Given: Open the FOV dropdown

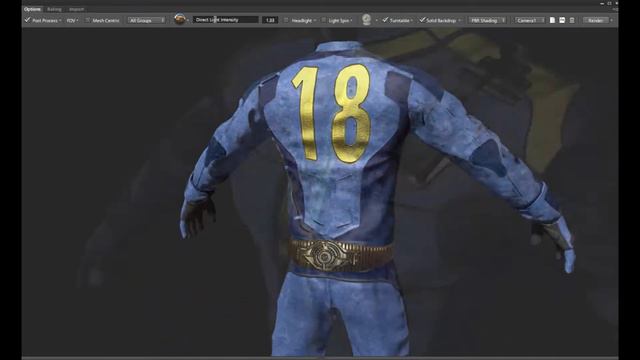Looking at the screenshot, I should click(x=72, y=20).
